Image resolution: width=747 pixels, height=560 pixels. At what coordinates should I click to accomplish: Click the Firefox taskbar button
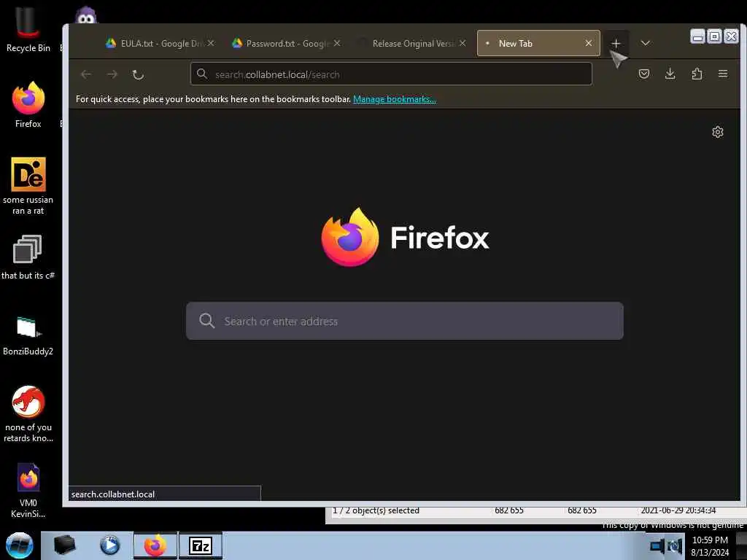click(x=155, y=545)
